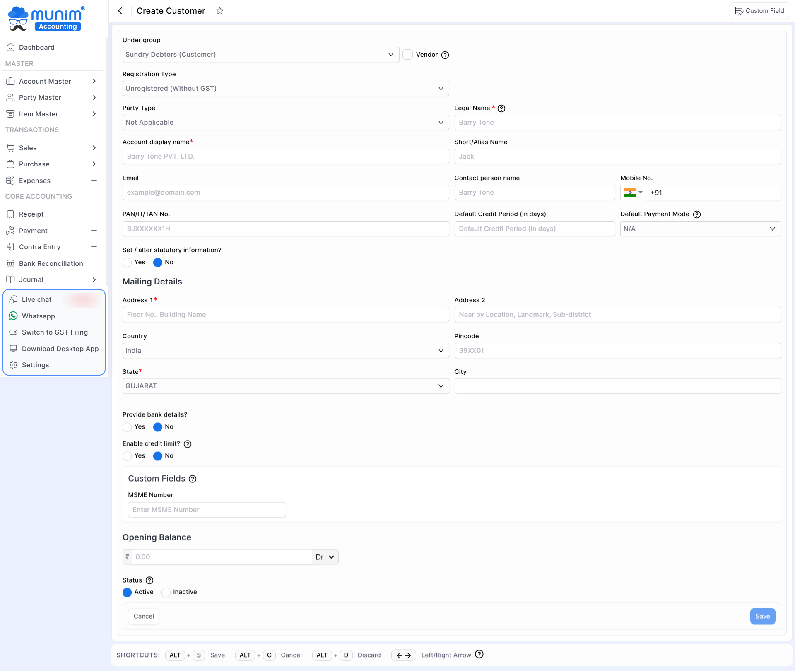The height and width of the screenshot is (672, 795).
Task: Click the Save button
Action: coord(763,617)
